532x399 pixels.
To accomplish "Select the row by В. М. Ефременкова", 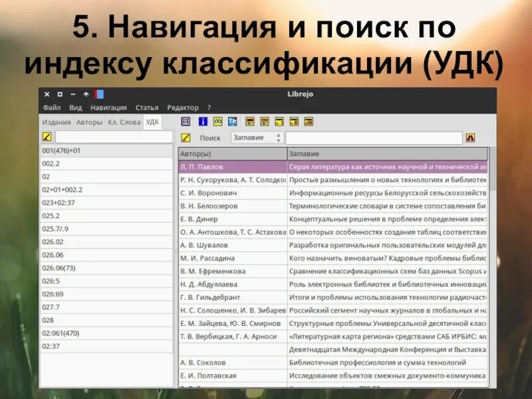I will tap(333, 271).
